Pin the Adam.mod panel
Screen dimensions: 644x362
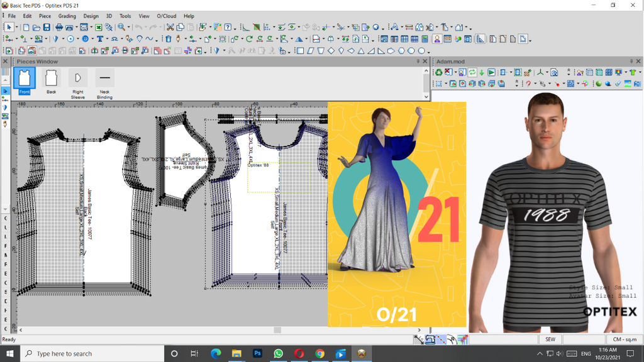pos(631,62)
